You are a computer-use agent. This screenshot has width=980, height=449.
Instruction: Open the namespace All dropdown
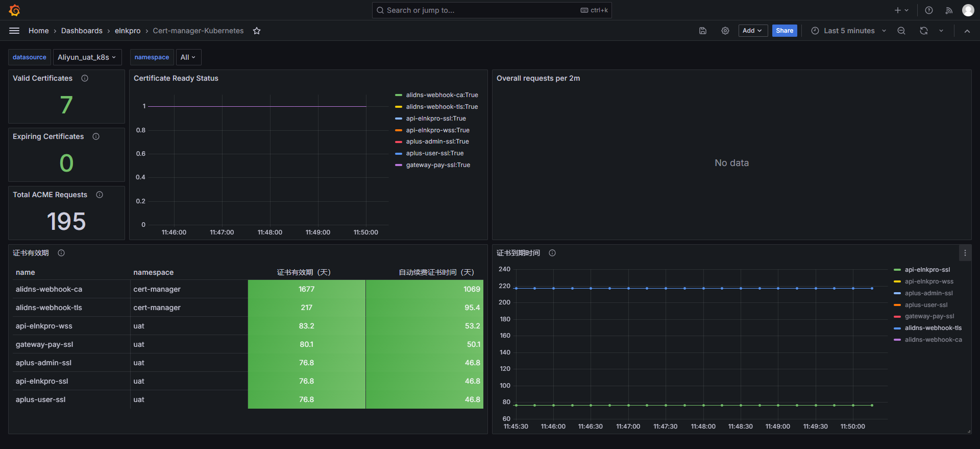tap(188, 57)
